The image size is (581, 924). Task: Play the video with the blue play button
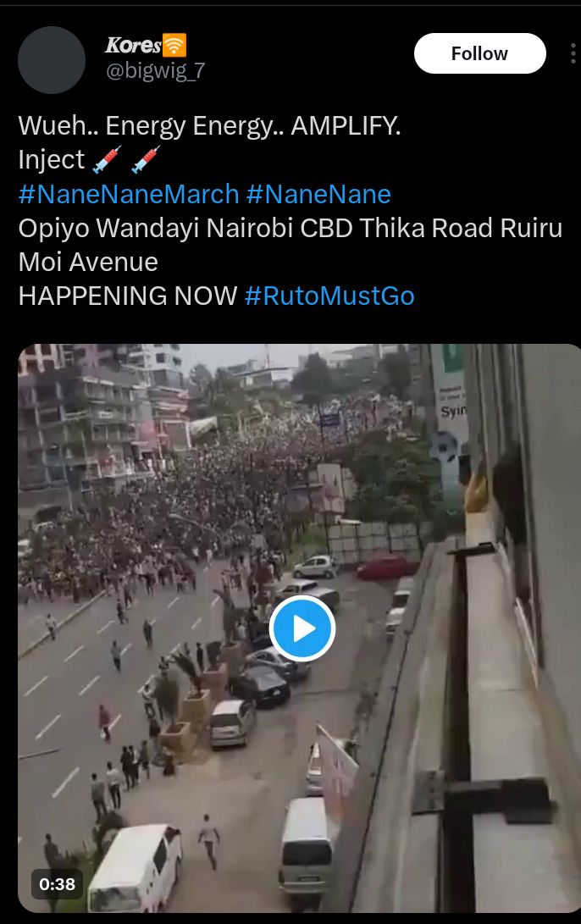(x=302, y=628)
